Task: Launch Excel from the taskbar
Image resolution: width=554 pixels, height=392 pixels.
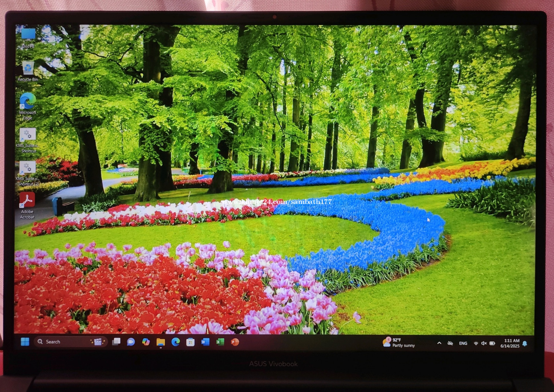Action: pyautogui.click(x=220, y=342)
